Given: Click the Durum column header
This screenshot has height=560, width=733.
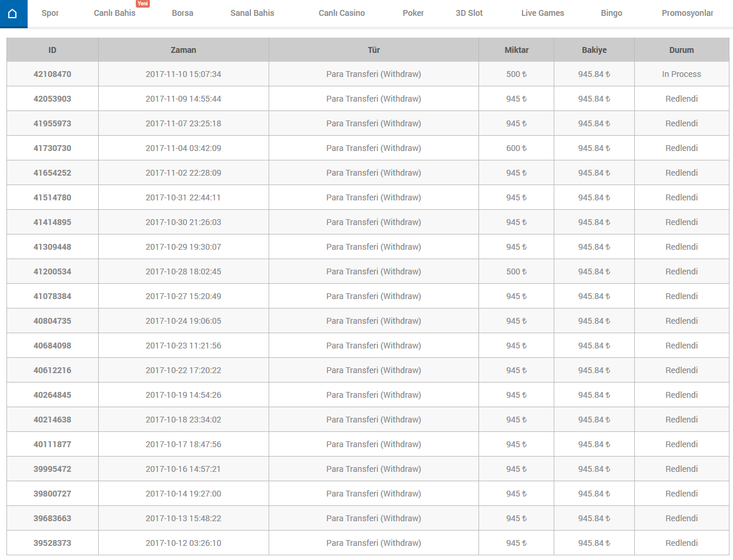Looking at the screenshot, I should 682,50.
